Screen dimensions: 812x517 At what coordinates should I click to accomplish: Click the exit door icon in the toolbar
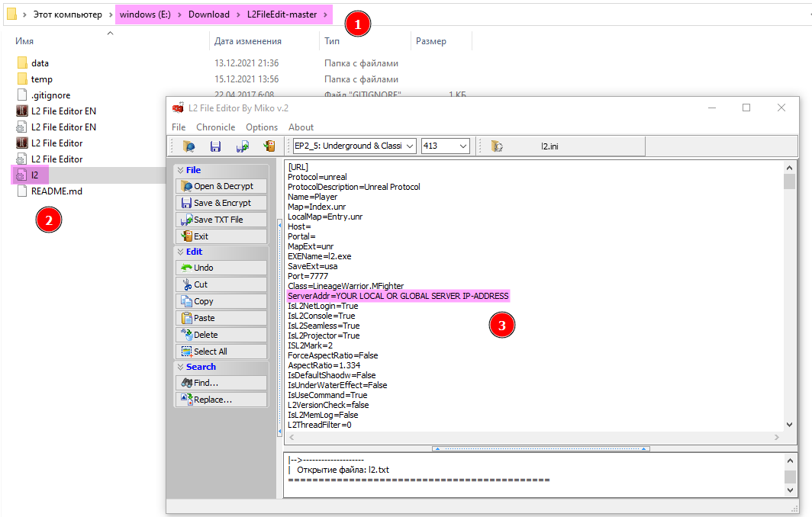269,146
